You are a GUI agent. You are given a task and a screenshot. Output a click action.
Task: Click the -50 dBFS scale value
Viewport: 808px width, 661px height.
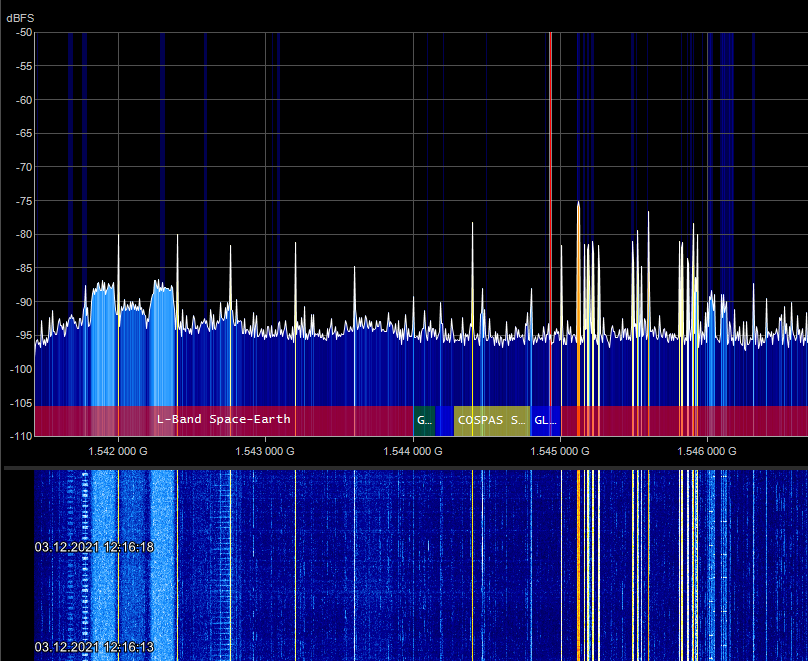pyautogui.click(x=24, y=32)
